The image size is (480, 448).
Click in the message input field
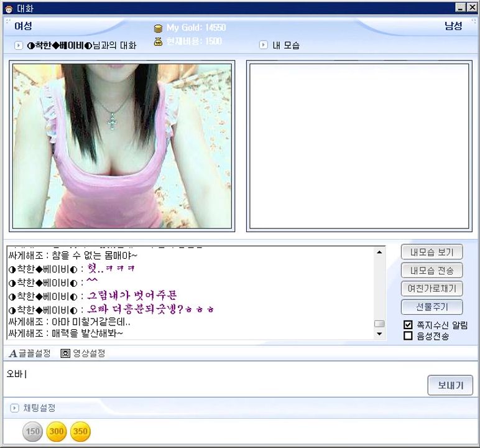pos(211,378)
